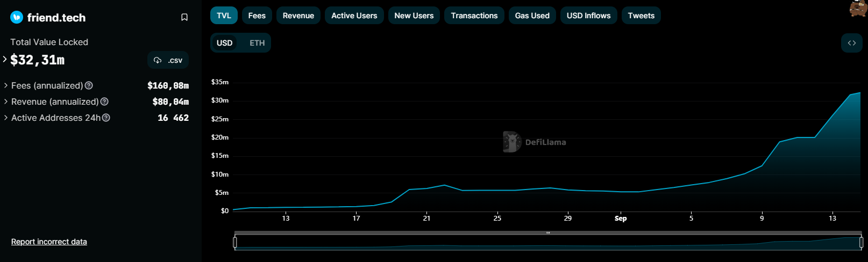Switch chart denomination to USD
Image resolution: width=868 pixels, height=262 pixels.
224,43
